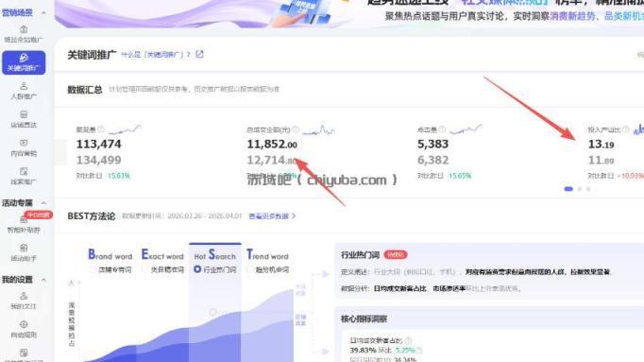
Task: Switch to the Trend word tab
Action: (267, 255)
